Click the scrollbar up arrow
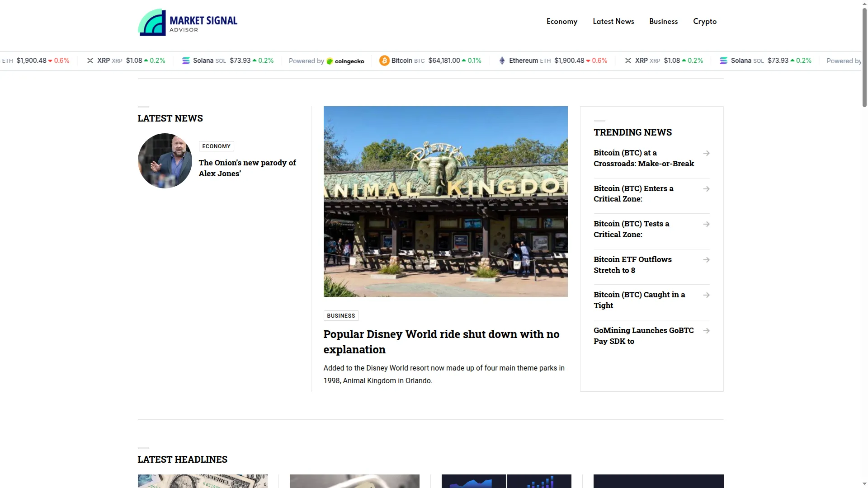Viewport: 868px width, 488px height. point(864,4)
